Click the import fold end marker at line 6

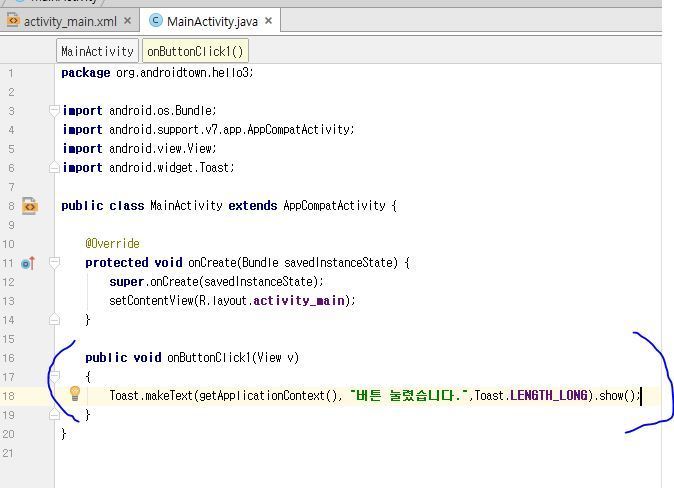coord(54,167)
